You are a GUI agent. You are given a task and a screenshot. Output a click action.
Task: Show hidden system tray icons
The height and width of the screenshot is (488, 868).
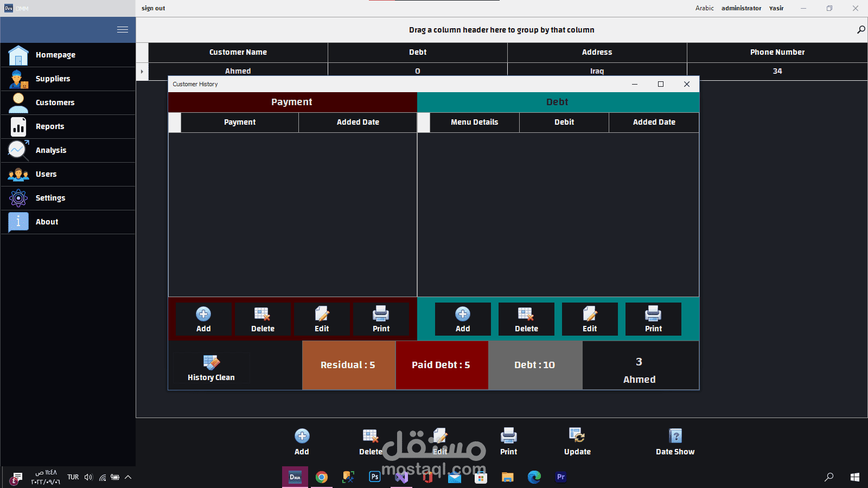pos(128,477)
